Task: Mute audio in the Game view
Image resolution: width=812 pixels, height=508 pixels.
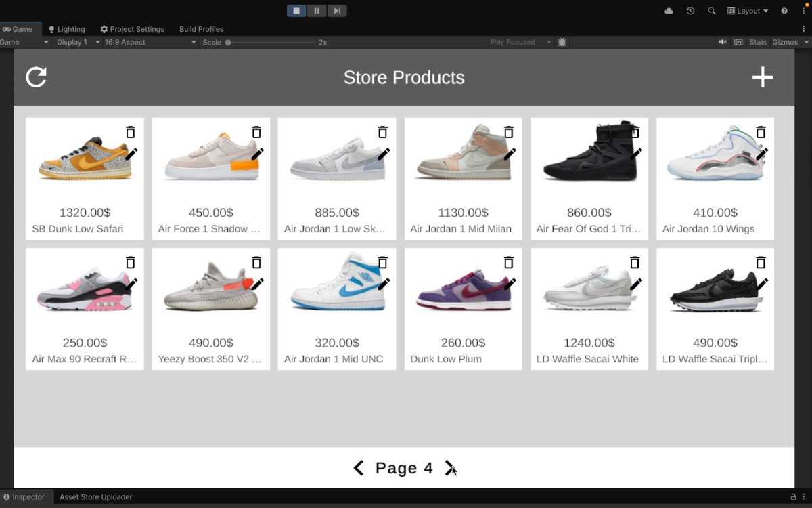Action: click(x=723, y=42)
